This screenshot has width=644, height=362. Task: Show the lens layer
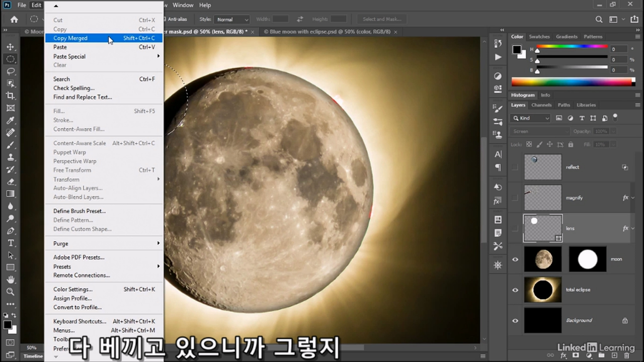(x=515, y=229)
